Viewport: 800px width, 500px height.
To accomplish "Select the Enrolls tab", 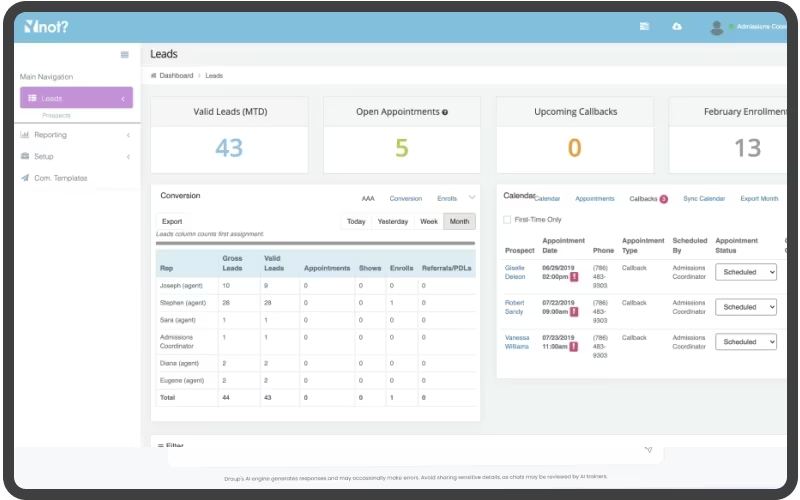I will pyautogui.click(x=447, y=198).
